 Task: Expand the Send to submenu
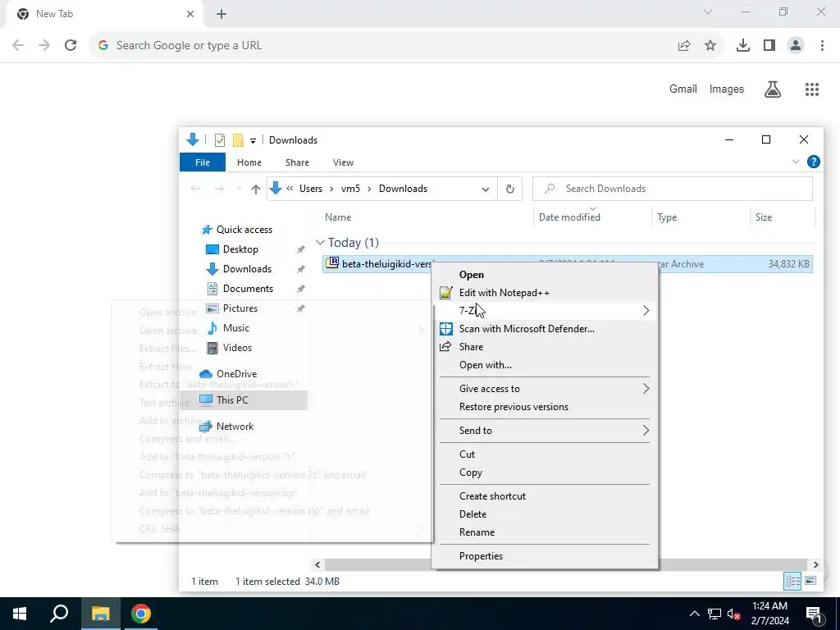(545, 431)
